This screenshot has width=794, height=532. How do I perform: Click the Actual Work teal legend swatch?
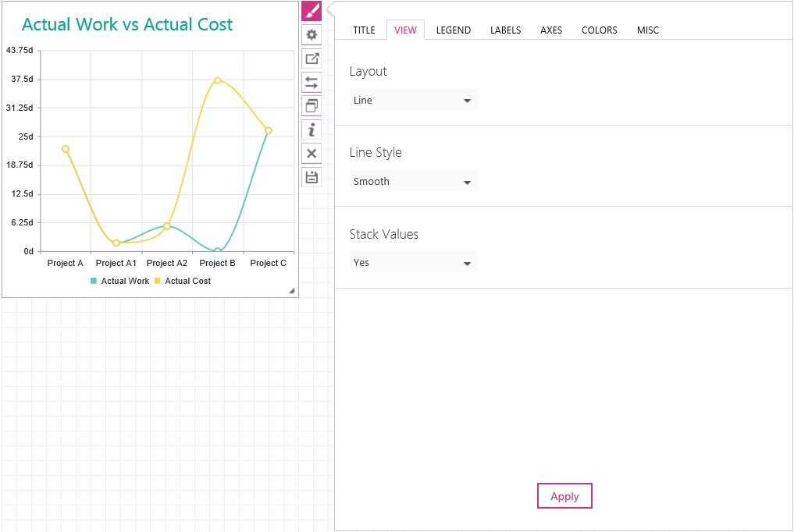point(94,281)
